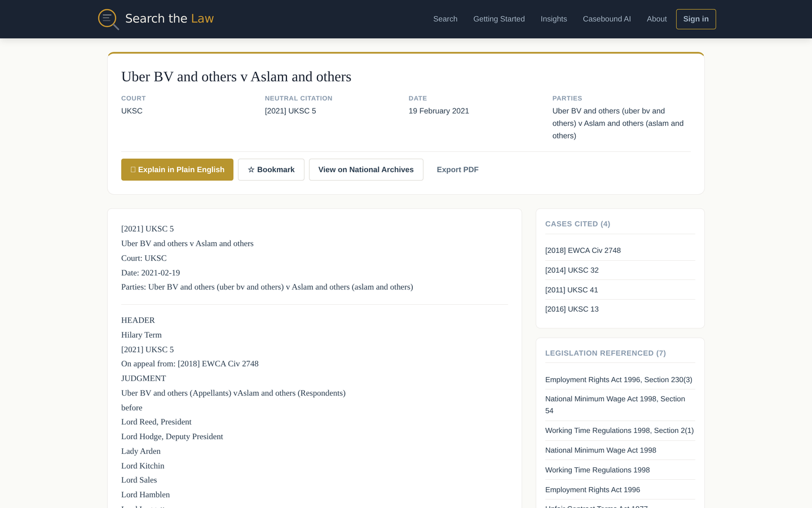The image size is (812, 508).
Task: Click the Hilary Term line
Action: [x=141, y=335]
